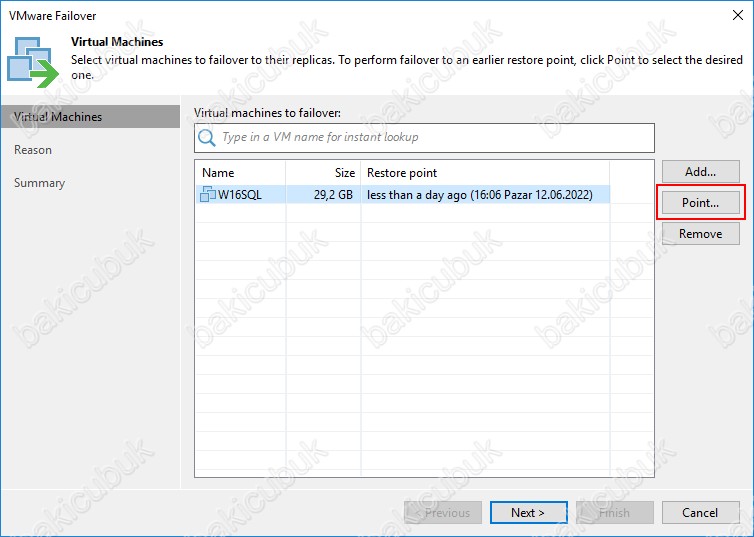The height and width of the screenshot is (537, 754).
Task: Cancel the VMware Failover wizard
Action: 701,513
